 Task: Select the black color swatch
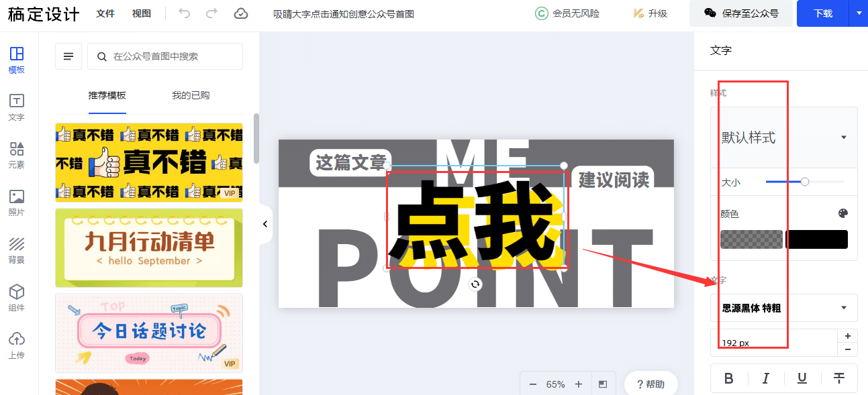(x=816, y=239)
